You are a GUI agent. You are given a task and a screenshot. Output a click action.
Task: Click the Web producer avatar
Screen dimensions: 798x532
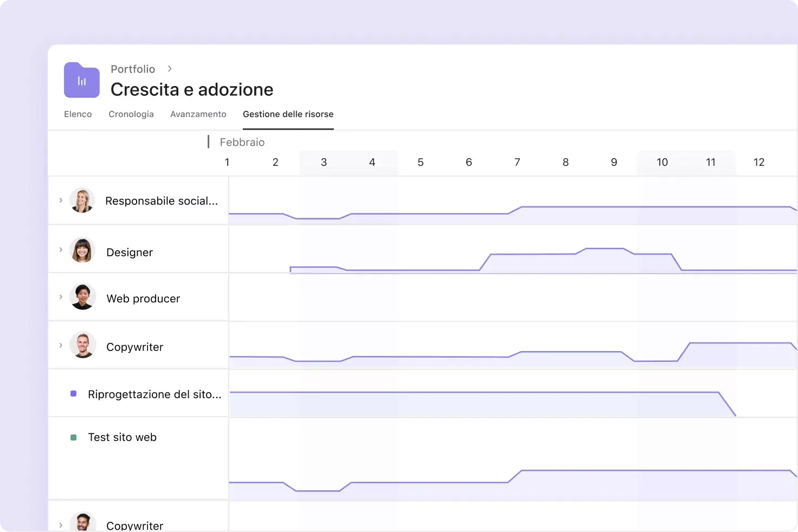[x=82, y=296]
